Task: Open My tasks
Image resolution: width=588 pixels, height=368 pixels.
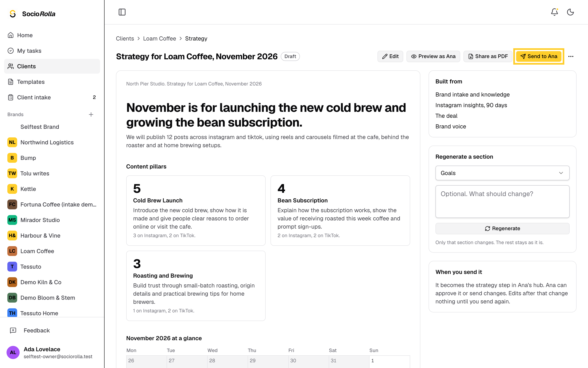Action: point(52,51)
